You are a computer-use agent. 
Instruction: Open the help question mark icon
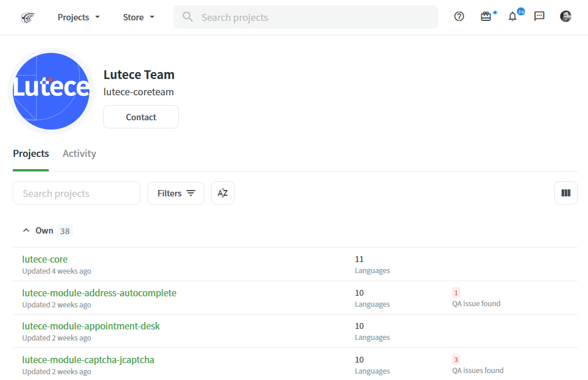point(459,17)
